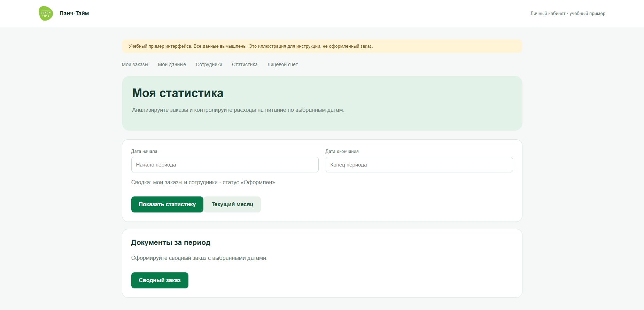The width and height of the screenshot is (644, 310).
Task: Click the «Ланч-Тайм» brand name
Action: (x=74, y=13)
